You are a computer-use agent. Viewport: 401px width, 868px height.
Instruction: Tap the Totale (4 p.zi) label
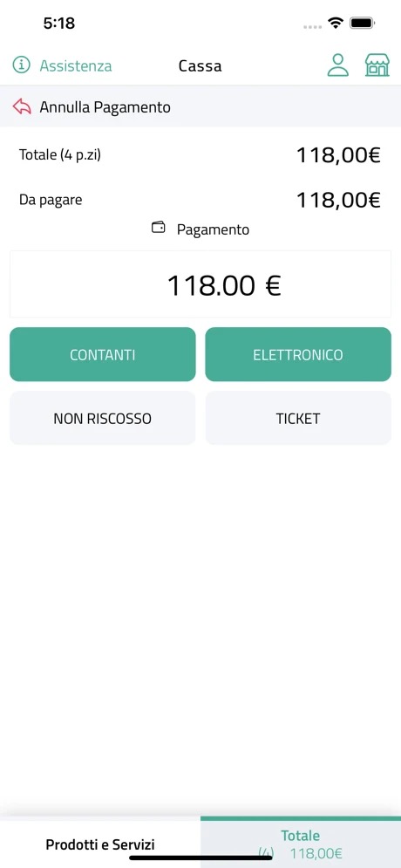coord(60,154)
